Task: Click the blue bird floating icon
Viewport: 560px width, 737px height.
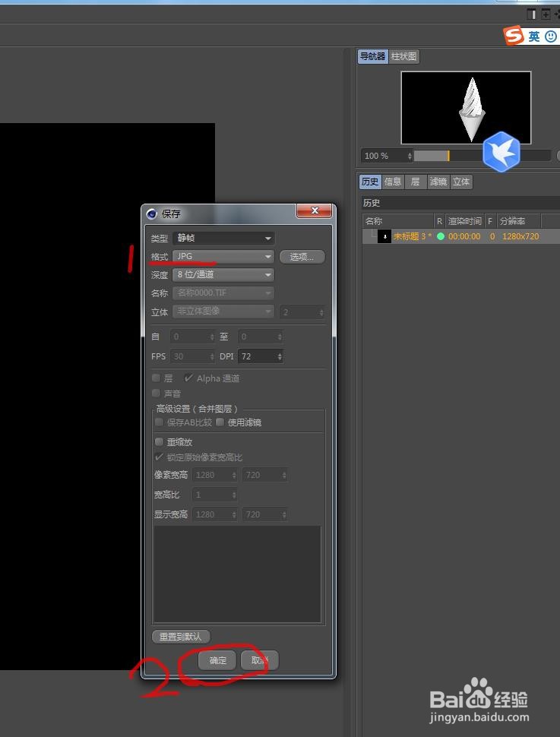Action: coord(501,152)
